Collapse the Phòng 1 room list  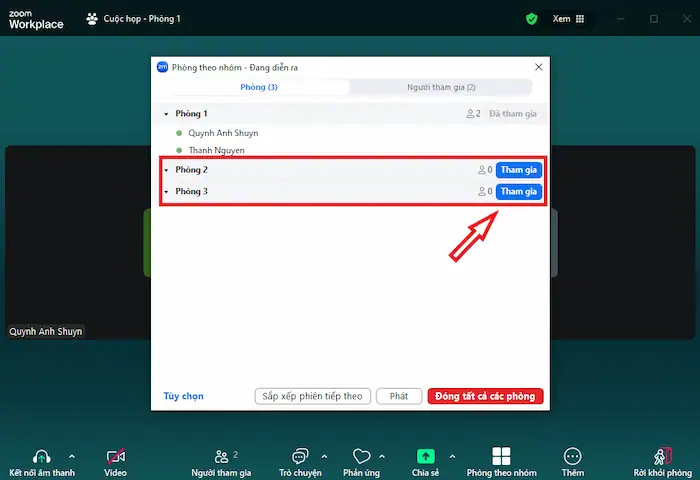point(166,114)
